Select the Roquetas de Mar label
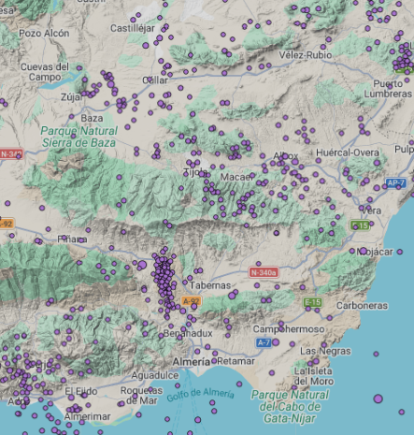 pos(141,395)
